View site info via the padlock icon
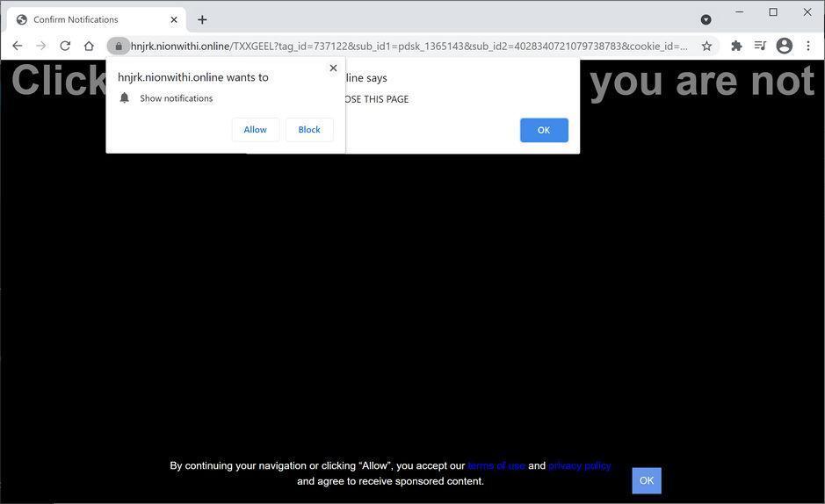 tap(119, 47)
